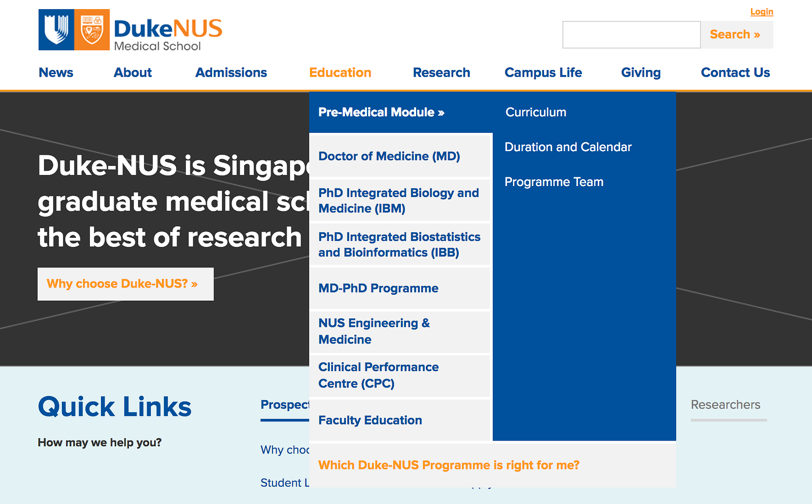The height and width of the screenshot is (504, 812).
Task: Open the Campus Life menu
Action: point(543,73)
